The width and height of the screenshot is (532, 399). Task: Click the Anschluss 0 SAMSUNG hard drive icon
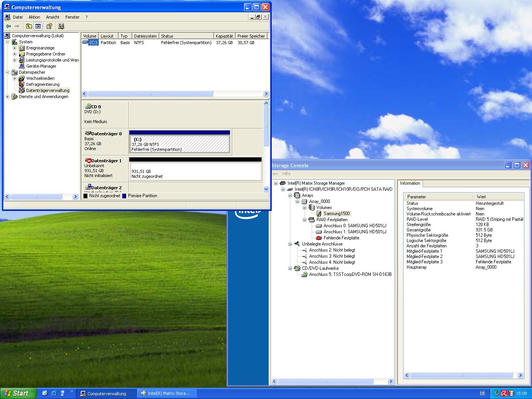[319, 226]
